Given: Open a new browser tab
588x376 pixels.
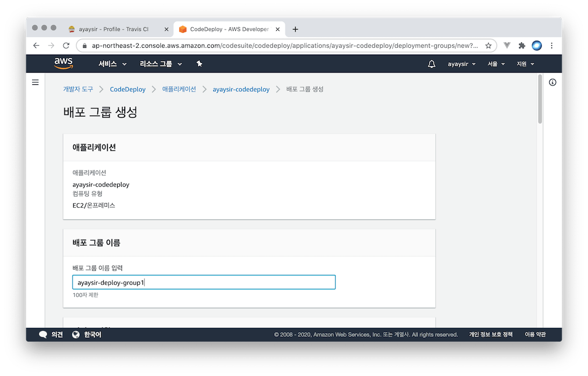Looking at the screenshot, I should (x=295, y=29).
